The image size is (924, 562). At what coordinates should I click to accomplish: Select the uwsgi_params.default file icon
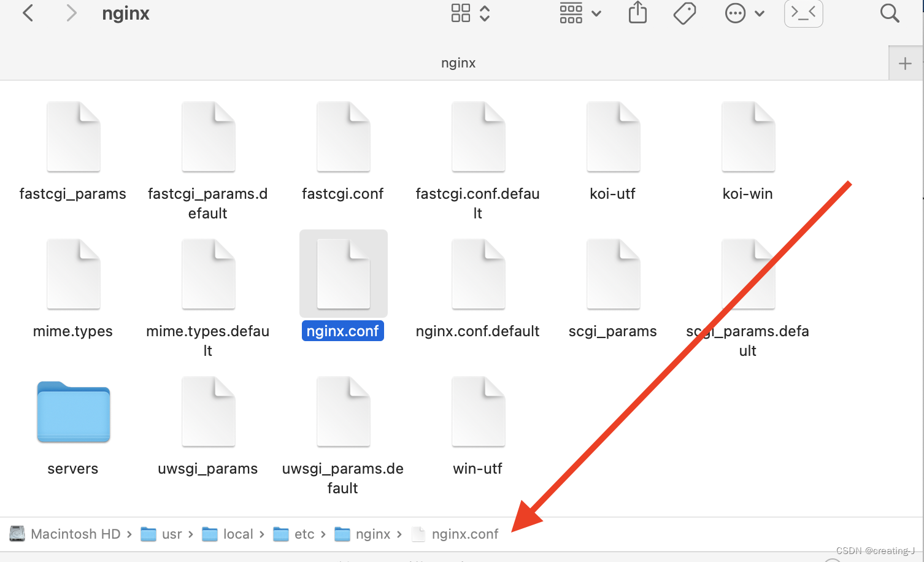click(344, 412)
